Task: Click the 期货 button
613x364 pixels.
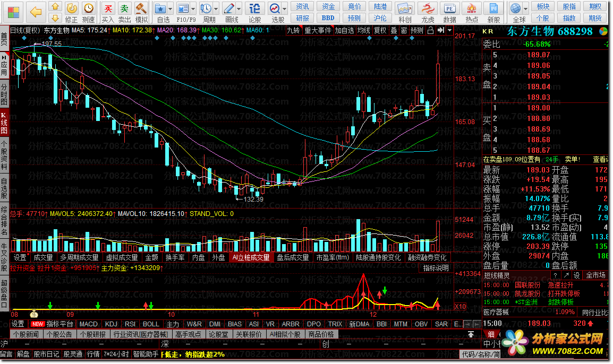Action: click(x=595, y=18)
